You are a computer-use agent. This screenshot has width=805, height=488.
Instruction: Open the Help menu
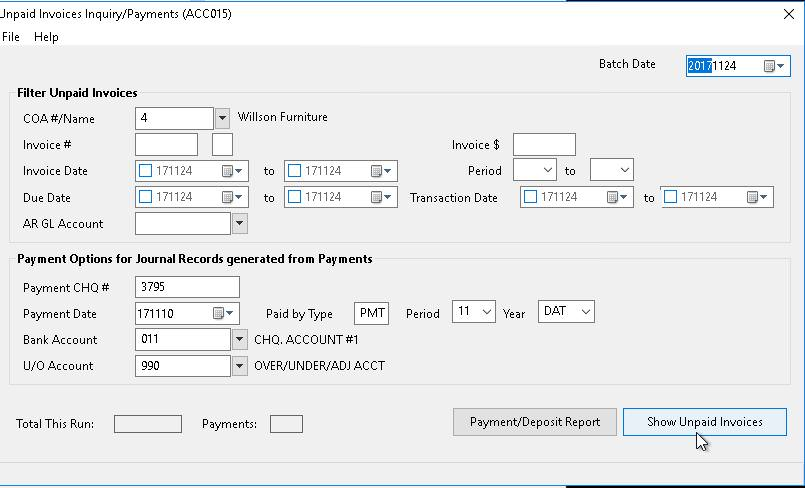[46, 37]
